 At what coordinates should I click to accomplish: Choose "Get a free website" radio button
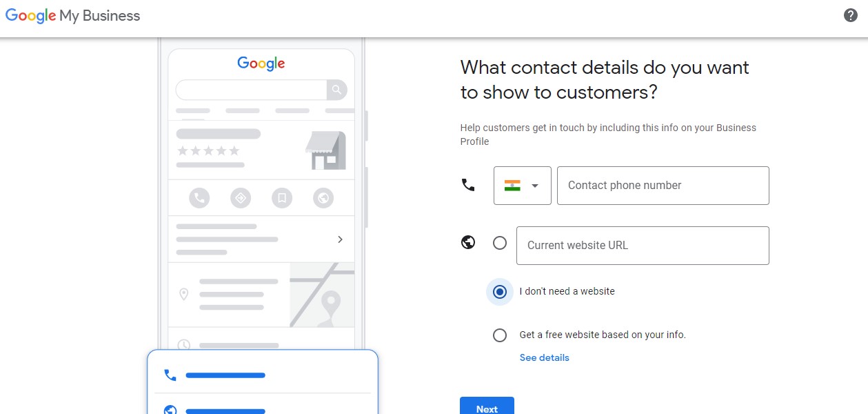pyautogui.click(x=500, y=335)
